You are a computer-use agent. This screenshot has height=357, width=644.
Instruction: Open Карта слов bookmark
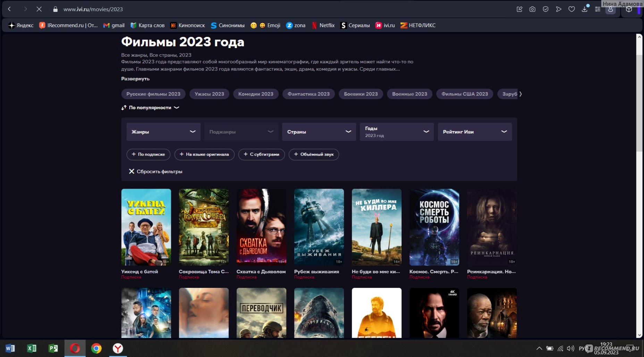[x=147, y=25]
